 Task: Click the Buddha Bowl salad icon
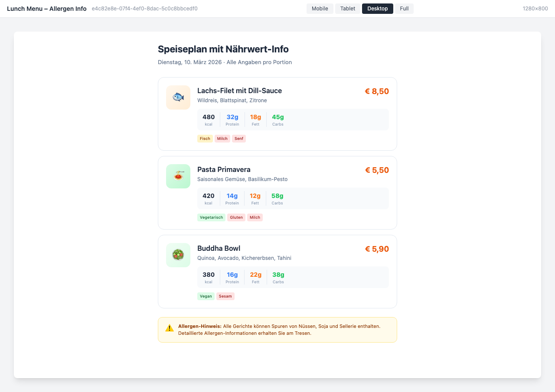point(178,255)
